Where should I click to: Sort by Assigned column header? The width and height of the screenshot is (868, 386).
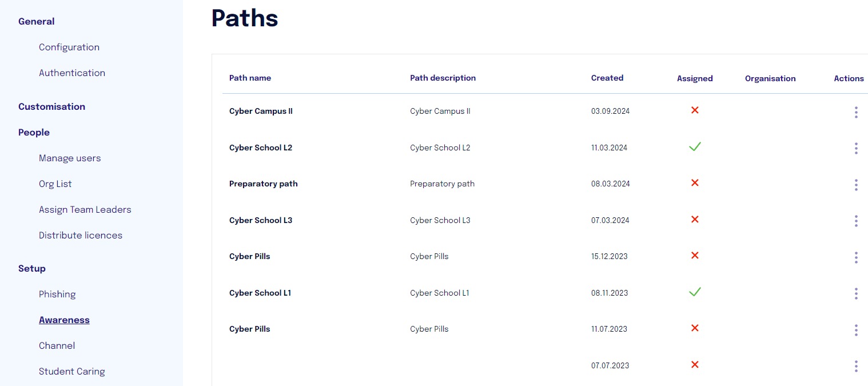(x=695, y=78)
